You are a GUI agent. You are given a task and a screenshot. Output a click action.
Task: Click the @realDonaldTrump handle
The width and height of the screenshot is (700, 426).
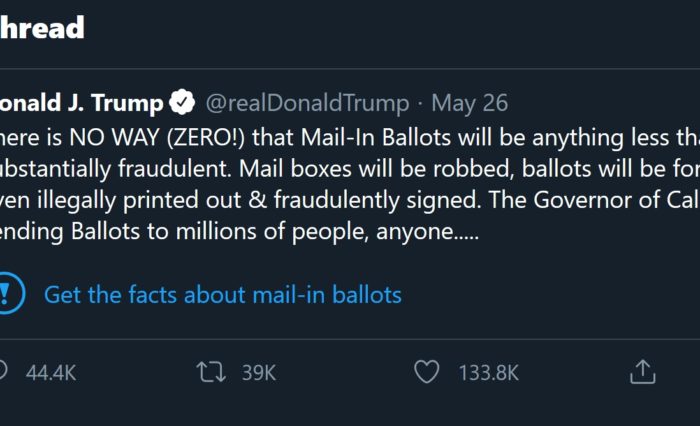307,103
